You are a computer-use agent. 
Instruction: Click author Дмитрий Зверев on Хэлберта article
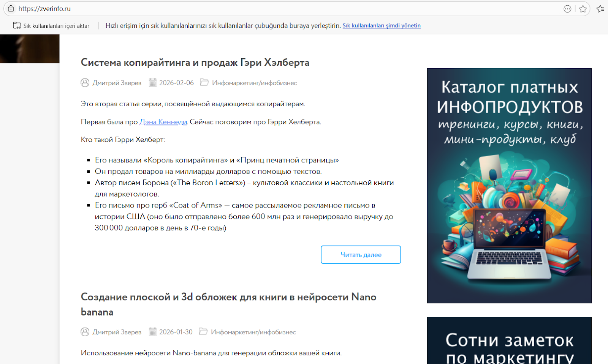pyautogui.click(x=117, y=83)
